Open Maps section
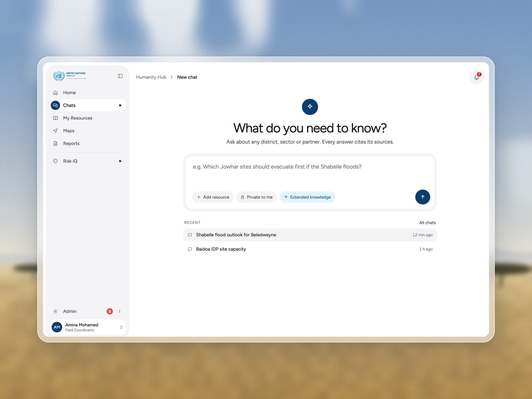The height and width of the screenshot is (399, 532). tap(88, 131)
